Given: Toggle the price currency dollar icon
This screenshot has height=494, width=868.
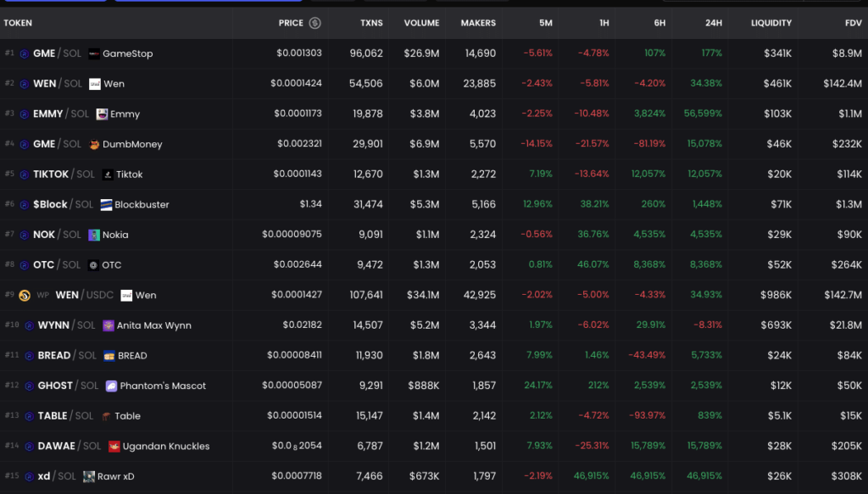Looking at the screenshot, I should pos(315,23).
